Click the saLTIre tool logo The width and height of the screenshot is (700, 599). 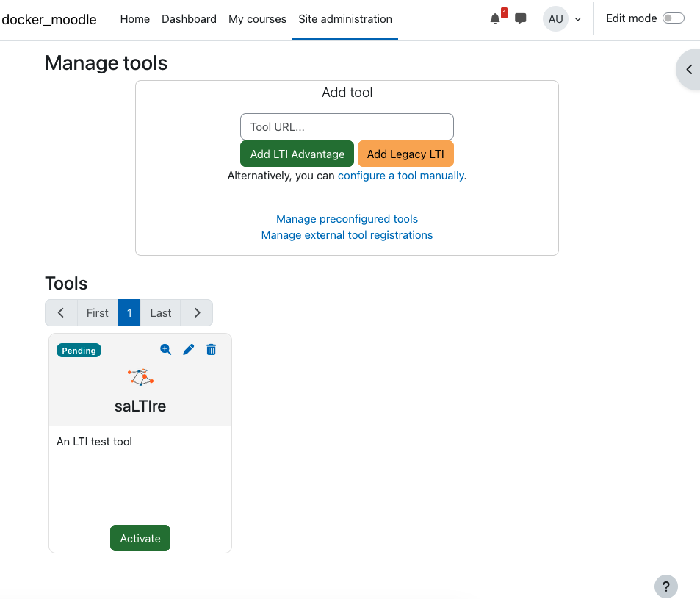[x=140, y=377]
